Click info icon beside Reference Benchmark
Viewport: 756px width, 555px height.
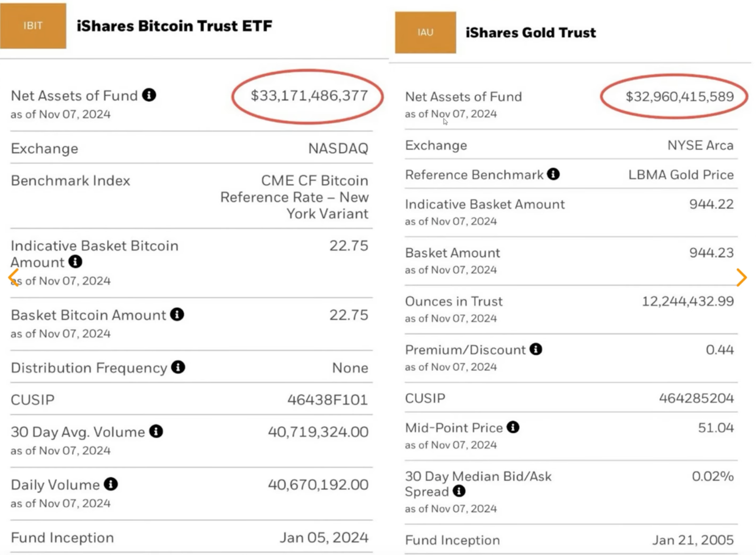pyautogui.click(x=553, y=174)
